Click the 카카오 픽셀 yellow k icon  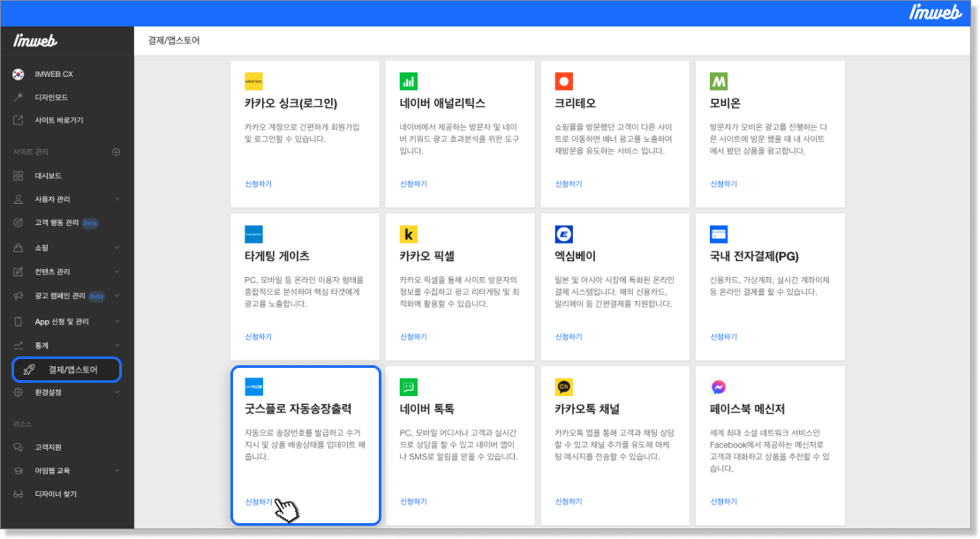pyautogui.click(x=409, y=234)
